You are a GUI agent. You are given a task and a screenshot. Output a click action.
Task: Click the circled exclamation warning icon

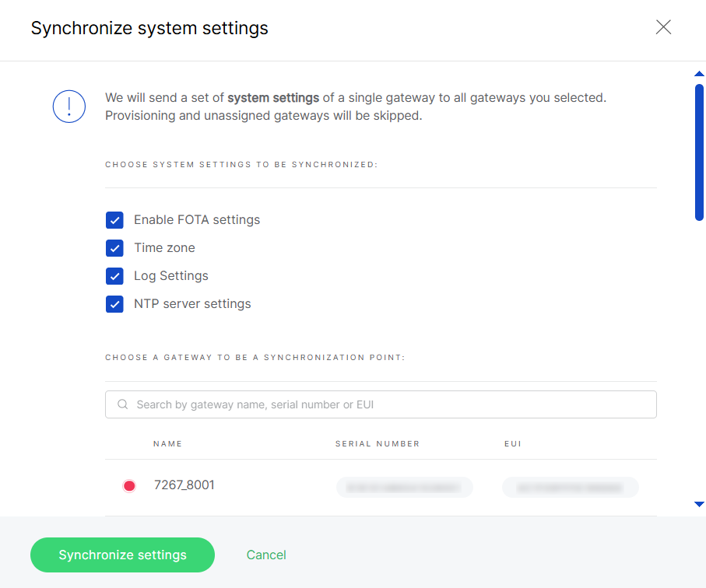[69, 107]
